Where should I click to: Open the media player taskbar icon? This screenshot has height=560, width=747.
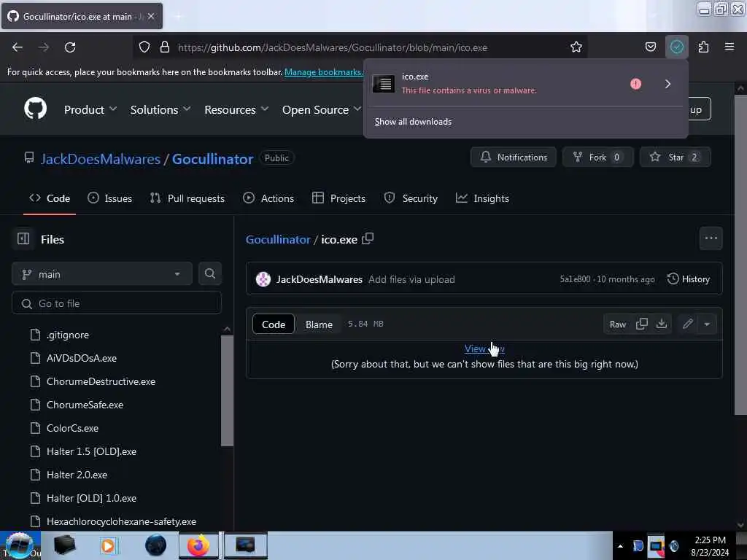pos(109,545)
